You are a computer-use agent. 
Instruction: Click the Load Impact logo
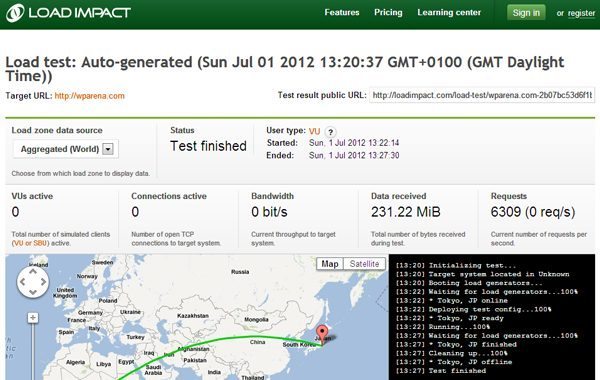pyautogui.click(x=68, y=13)
